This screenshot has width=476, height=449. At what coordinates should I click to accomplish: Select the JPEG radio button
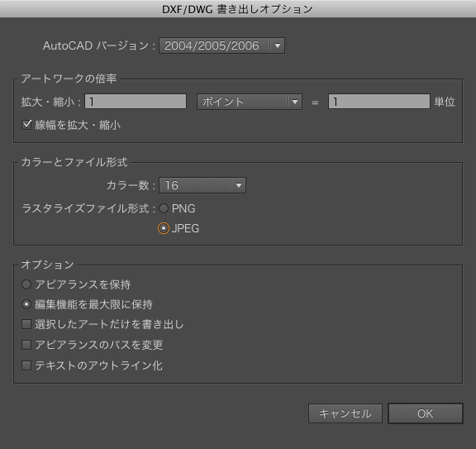(164, 228)
